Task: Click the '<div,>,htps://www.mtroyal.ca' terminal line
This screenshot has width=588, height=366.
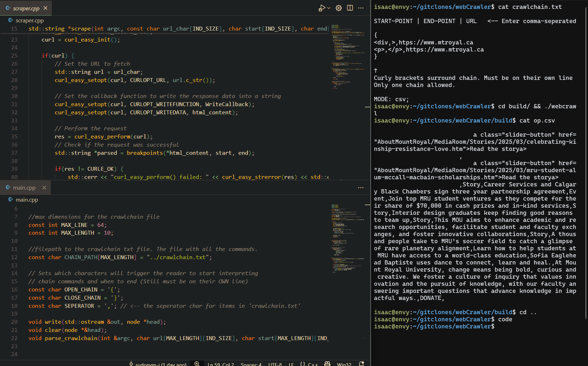Action: pos(423,43)
